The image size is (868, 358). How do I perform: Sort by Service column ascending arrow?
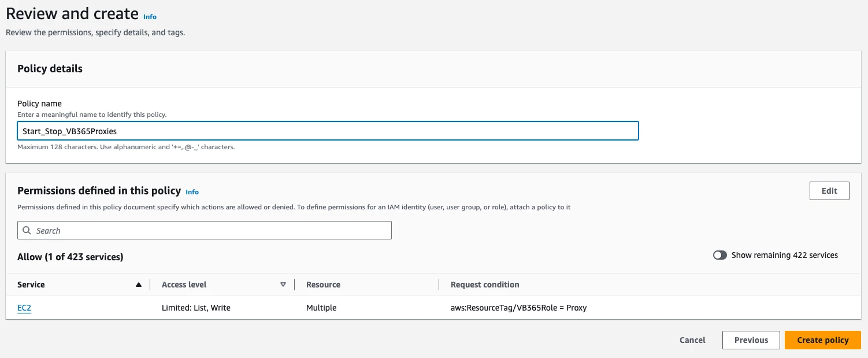138,285
